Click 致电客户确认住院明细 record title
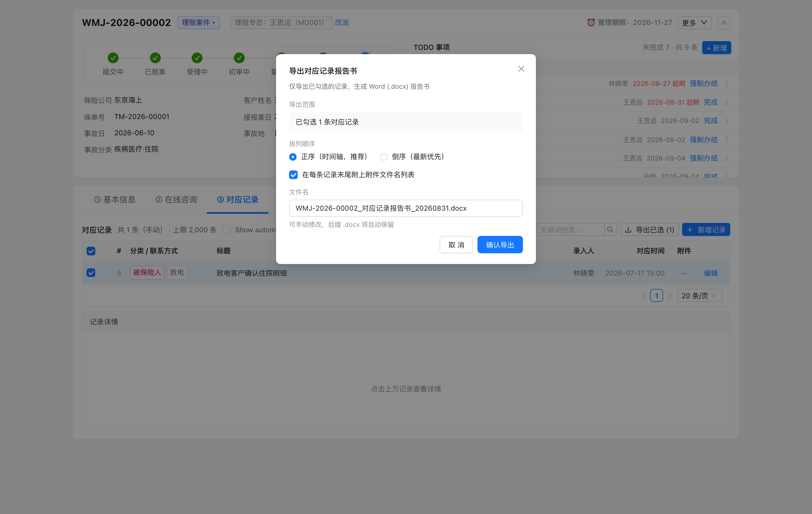Screen dimensions: 812x514 click(252, 273)
